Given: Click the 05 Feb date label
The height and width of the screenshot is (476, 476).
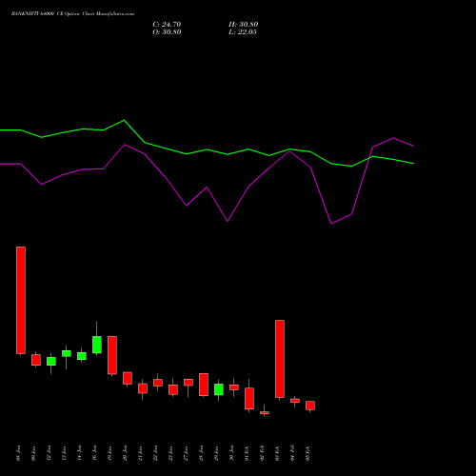Looking at the screenshot, I should point(307,453).
